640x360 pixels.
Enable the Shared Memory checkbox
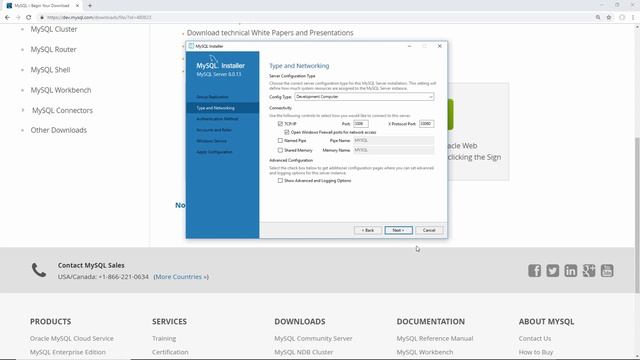point(280,150)
